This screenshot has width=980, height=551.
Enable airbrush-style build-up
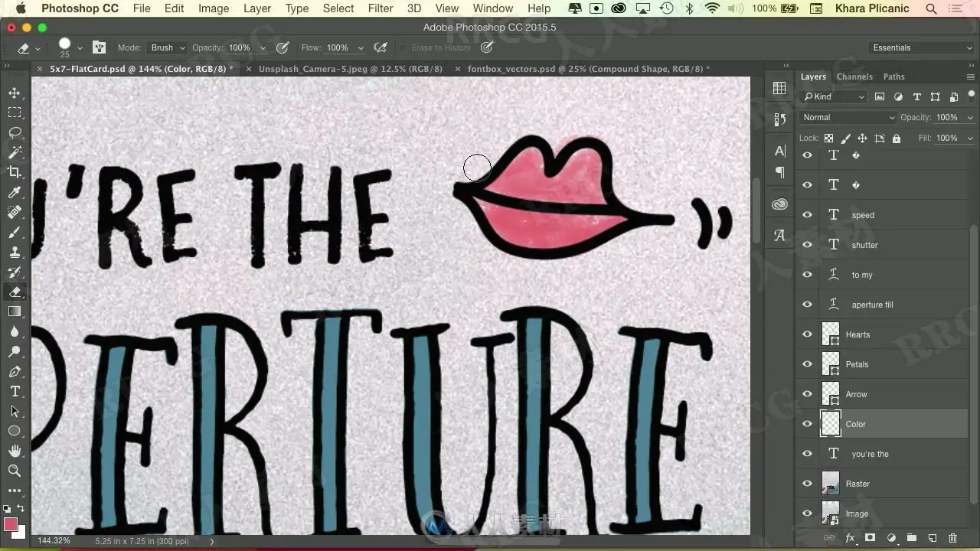381,47
